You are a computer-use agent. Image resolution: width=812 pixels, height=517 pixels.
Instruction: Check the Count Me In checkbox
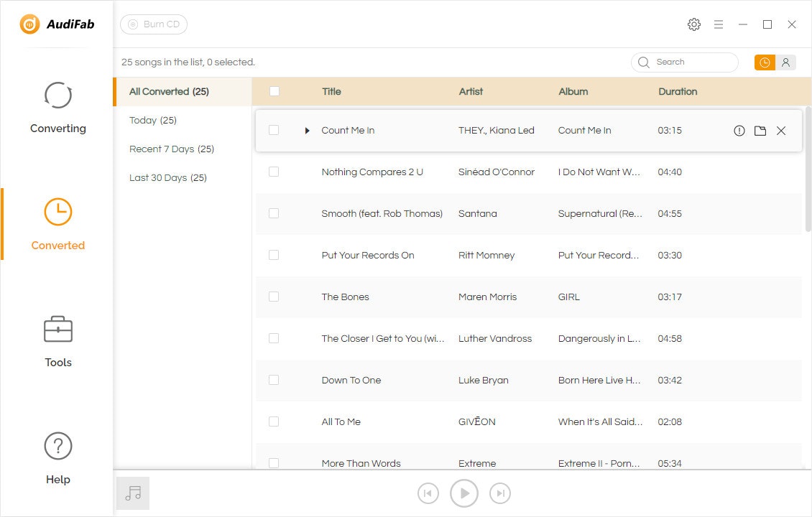[x=274, y=131]
